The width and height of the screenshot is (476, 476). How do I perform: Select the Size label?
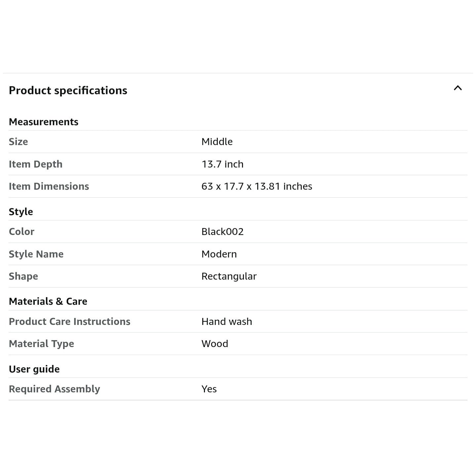(x=19, y=142)
